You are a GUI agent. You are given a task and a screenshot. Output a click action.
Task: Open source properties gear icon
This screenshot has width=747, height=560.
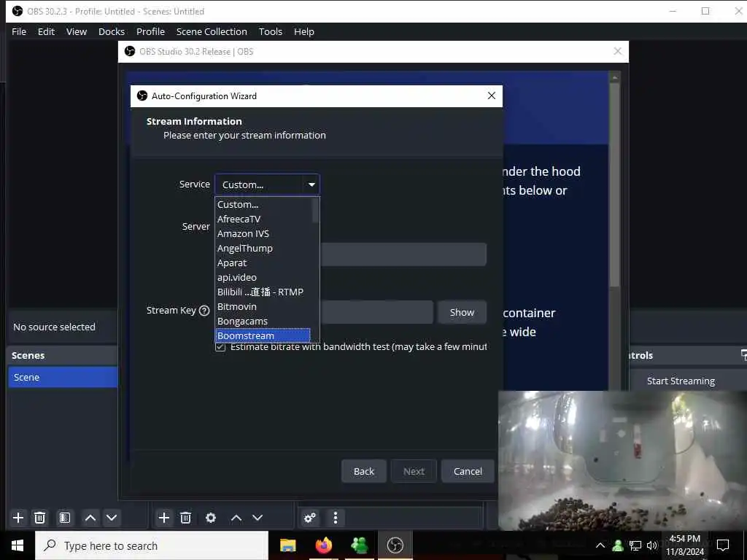pyautogui.click(x=211, y=518)
